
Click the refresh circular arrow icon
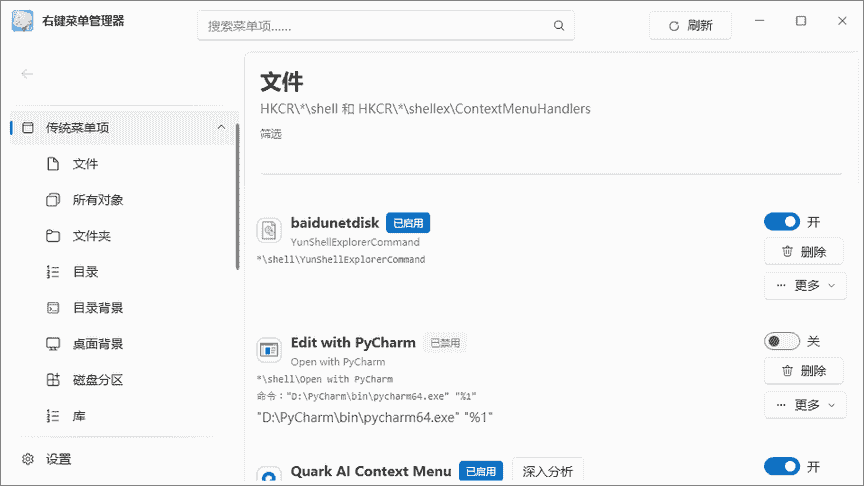pos(673,26)
